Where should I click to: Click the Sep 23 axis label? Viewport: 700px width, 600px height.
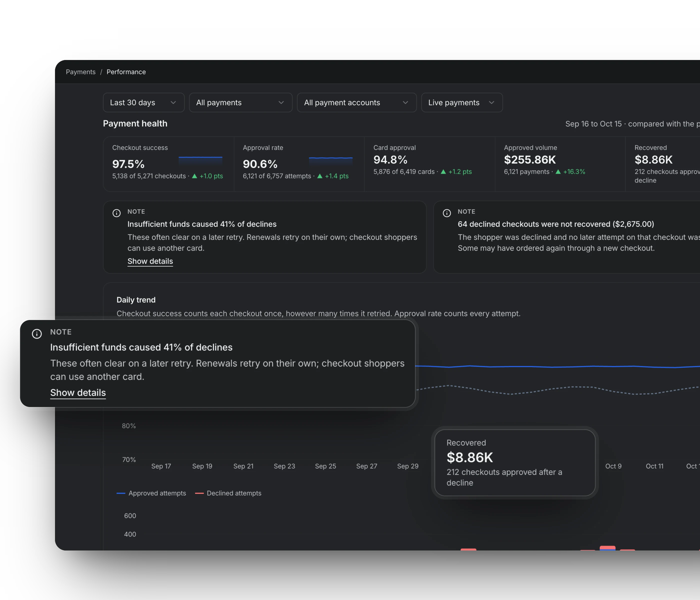click(x=284, y=466)
